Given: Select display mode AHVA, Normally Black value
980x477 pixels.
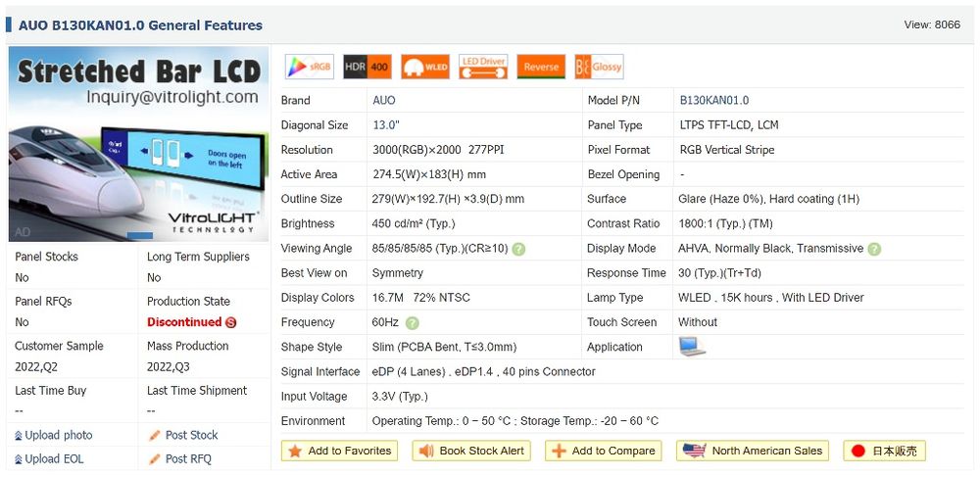Looking at the screenshot, I should (x=770, y=249).
